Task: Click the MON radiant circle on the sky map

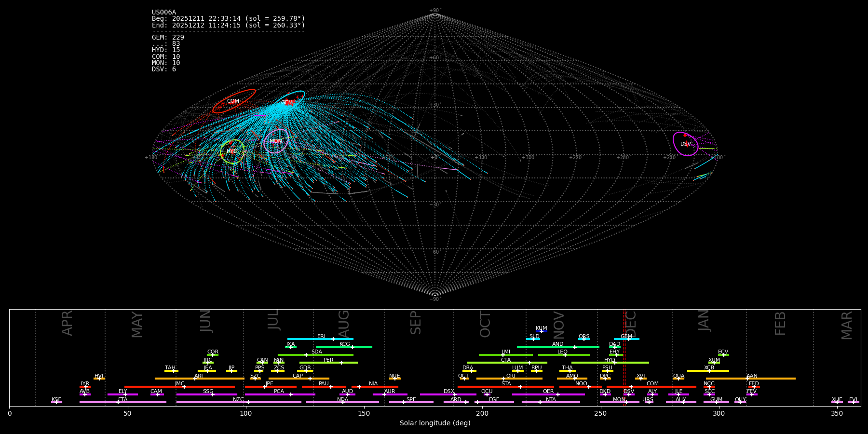Action: (x=276, y=141)
